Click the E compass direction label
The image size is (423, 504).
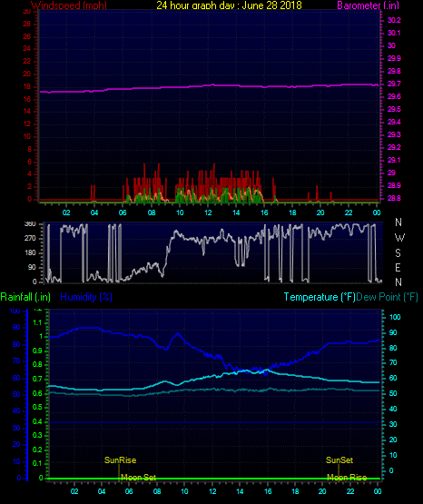pos(398,267)
